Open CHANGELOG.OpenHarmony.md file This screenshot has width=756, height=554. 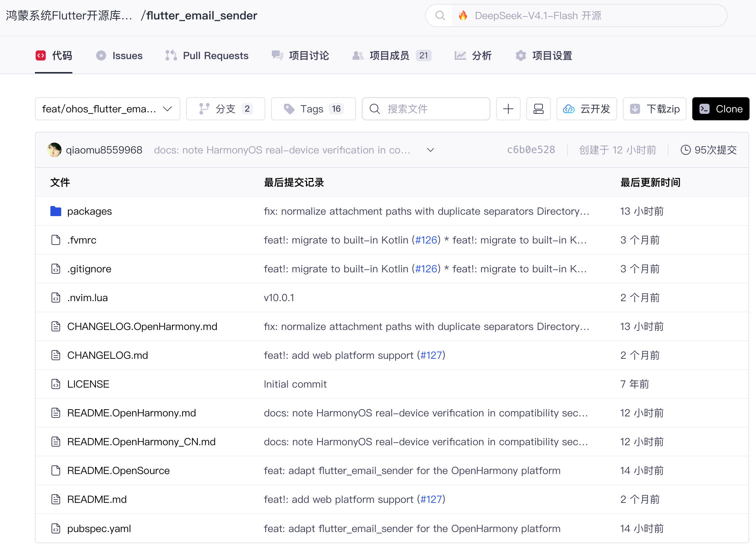pyautogui.click(x=142, y=326)
